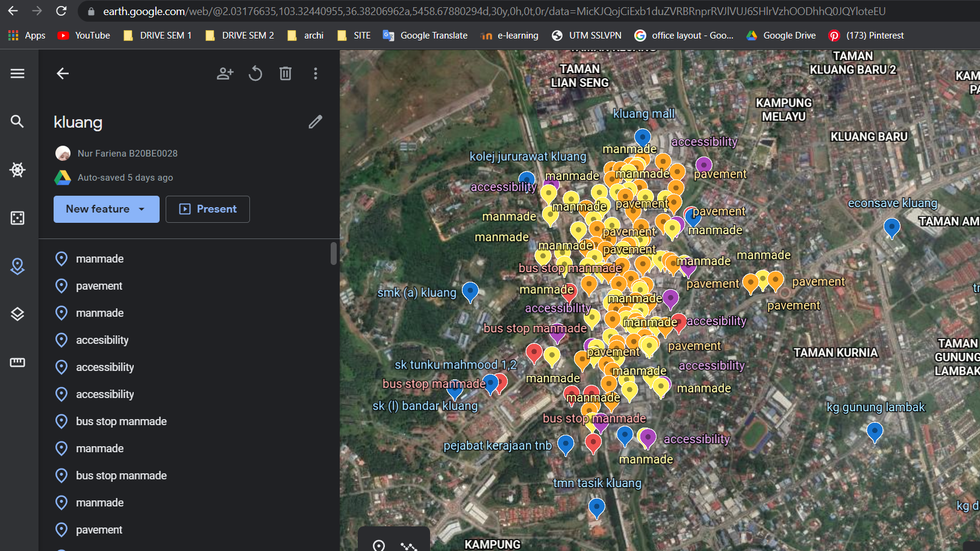980x551 pixels.
Task: Open the Google Earth hamburger menu
Action: pos(17,73)
